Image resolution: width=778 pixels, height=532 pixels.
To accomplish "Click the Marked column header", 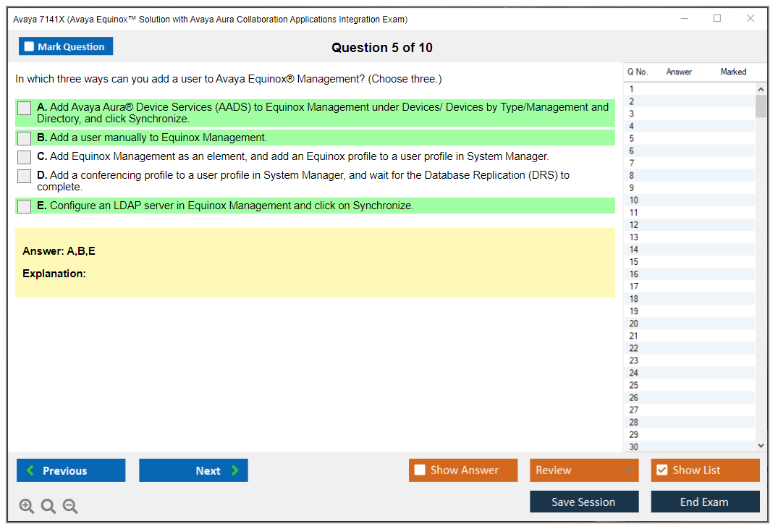I will tap(733, 72).
